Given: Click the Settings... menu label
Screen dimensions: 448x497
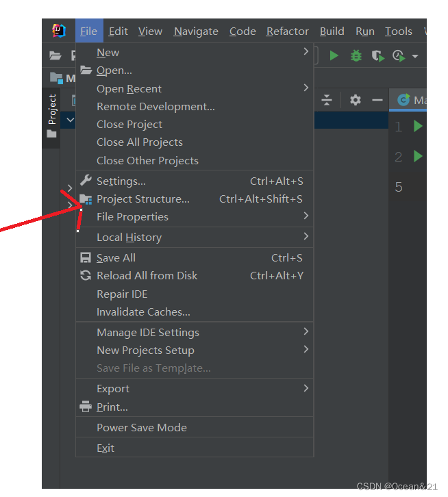Looking at the screenshot, I should click(121, 181).
